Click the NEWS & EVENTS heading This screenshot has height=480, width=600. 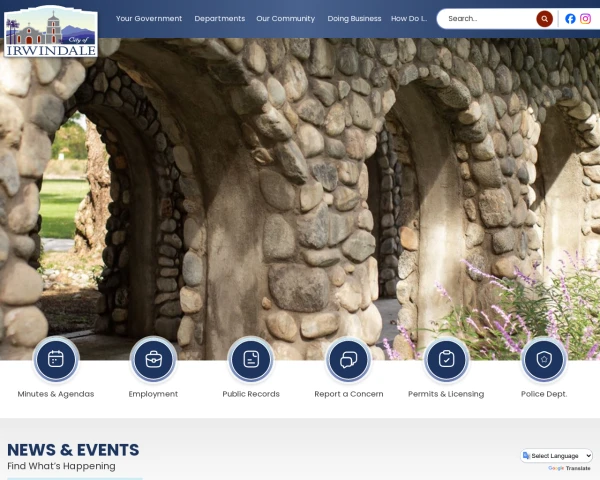pyautogui.click(x=73, y=450)
